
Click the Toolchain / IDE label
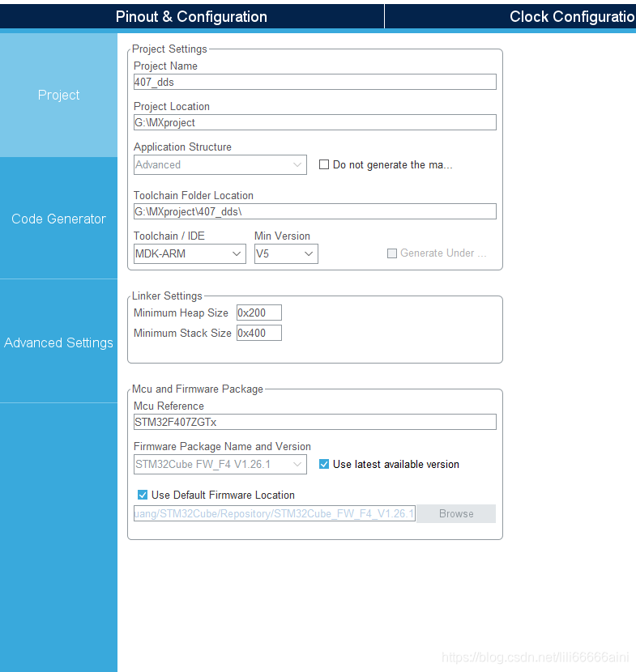pyautogui.click(x=169, y=236)
